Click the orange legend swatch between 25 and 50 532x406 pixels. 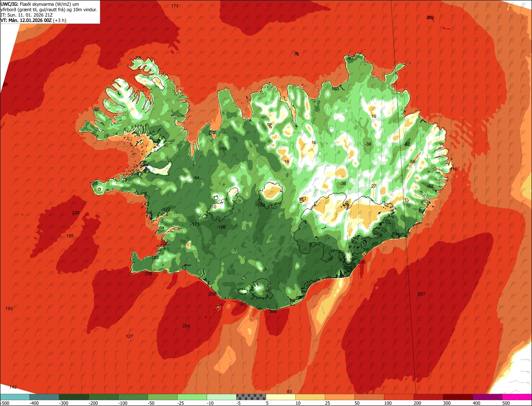[340, 397]
